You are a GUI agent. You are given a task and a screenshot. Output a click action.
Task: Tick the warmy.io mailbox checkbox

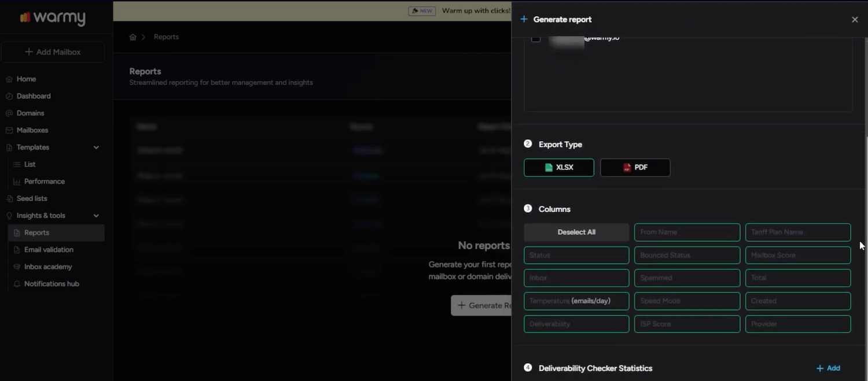tap(536, 38)
